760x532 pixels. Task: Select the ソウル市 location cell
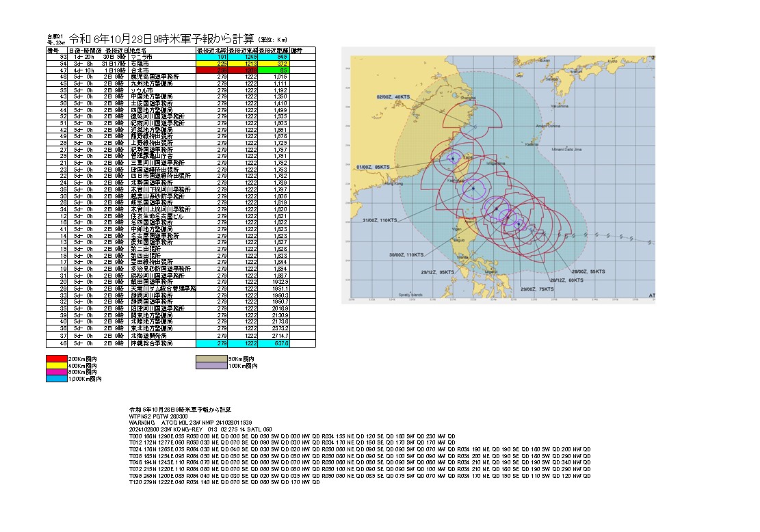162,90
